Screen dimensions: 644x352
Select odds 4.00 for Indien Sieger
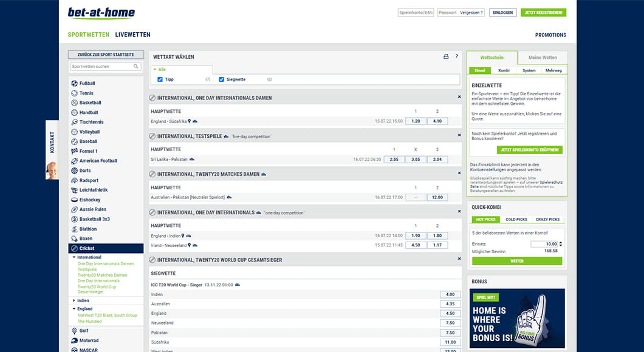[x=450, y=294]
